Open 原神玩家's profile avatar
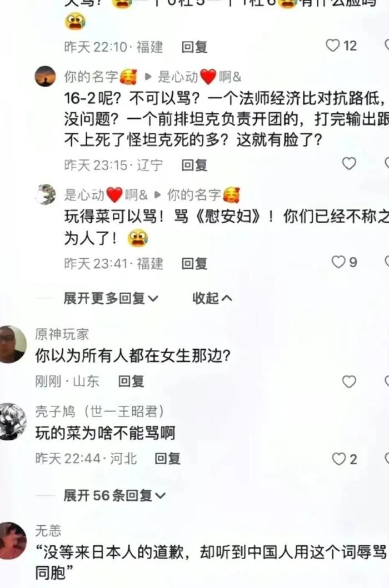 click(x=12, y=344)
